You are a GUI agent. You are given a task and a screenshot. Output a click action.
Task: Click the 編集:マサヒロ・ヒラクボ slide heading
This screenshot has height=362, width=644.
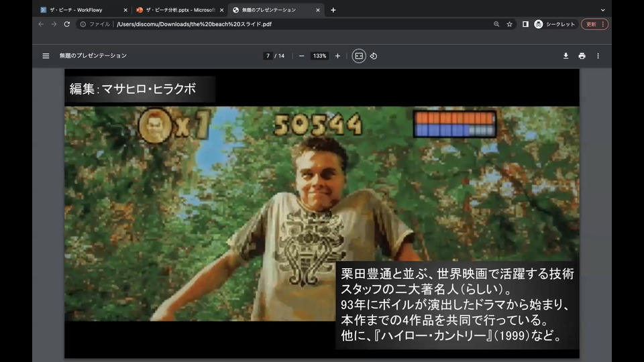point(133,88)
